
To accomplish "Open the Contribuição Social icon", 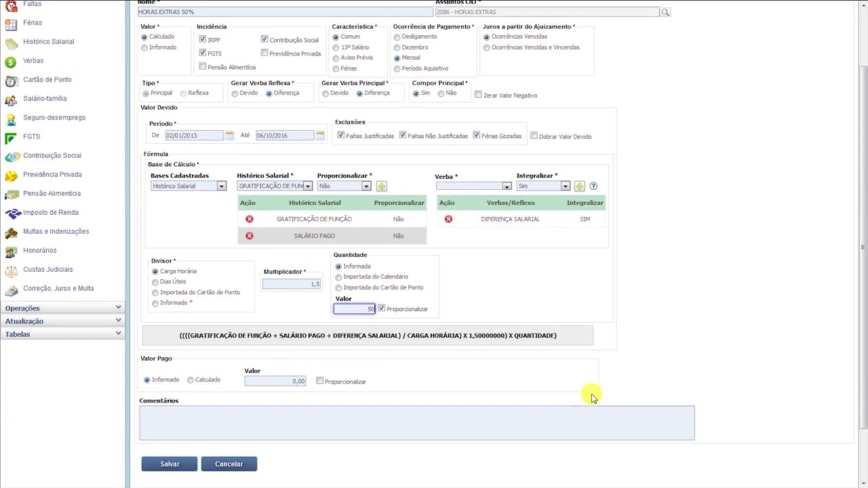I will (11, 157).
